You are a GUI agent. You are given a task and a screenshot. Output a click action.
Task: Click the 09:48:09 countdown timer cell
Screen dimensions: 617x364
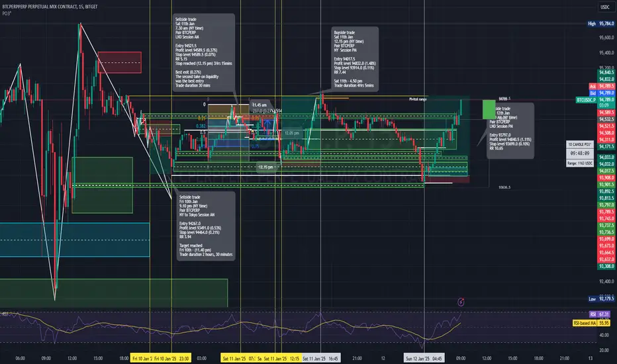coord(580,154)
